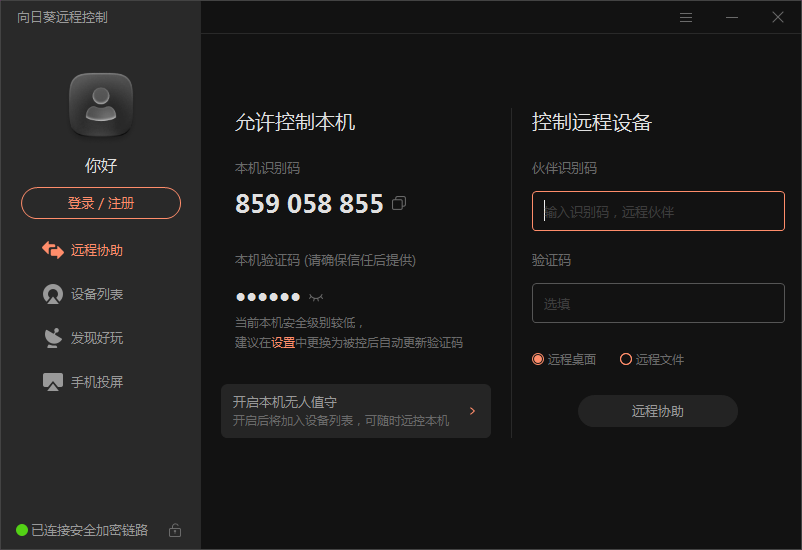This screenshot has width=802, height=550.
Task: Click the green connection status dot
Action: [22, 530]
